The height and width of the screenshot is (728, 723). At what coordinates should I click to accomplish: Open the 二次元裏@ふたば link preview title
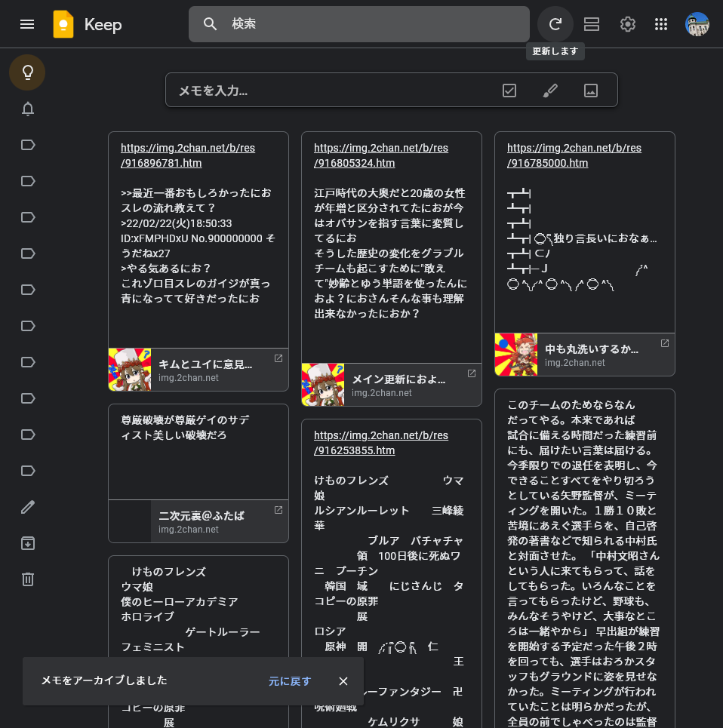[x=201, y=516]
